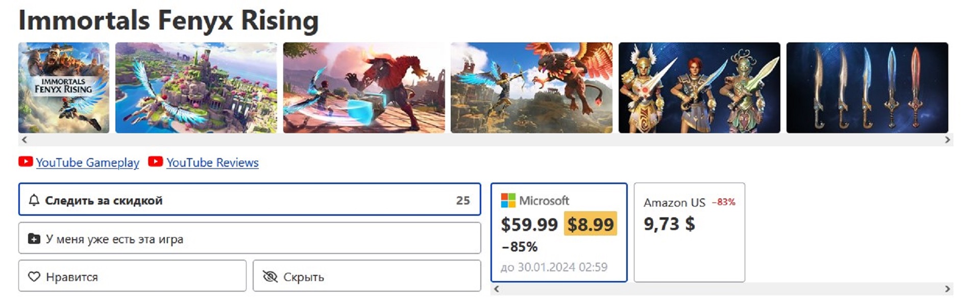Open the YouTube Reviews link
980x306 pixels.
point(212,163)
